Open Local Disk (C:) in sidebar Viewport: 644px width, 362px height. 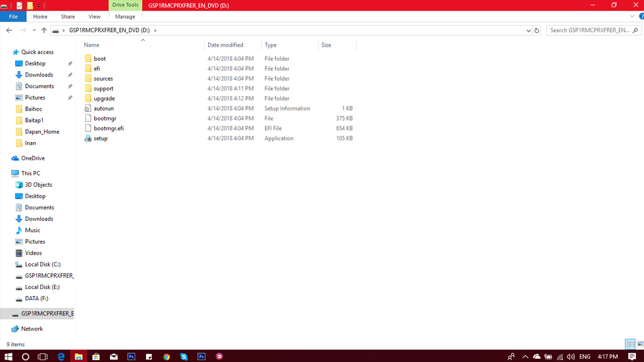coord(43,265)
